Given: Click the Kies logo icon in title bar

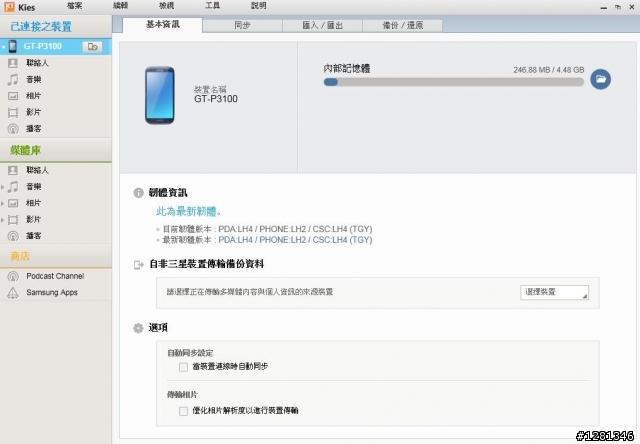Looking at the screenshot, I should click(9, 7).
